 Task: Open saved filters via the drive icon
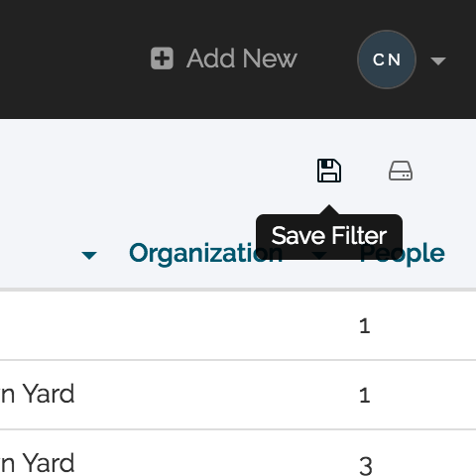click(x=401, y=171)
